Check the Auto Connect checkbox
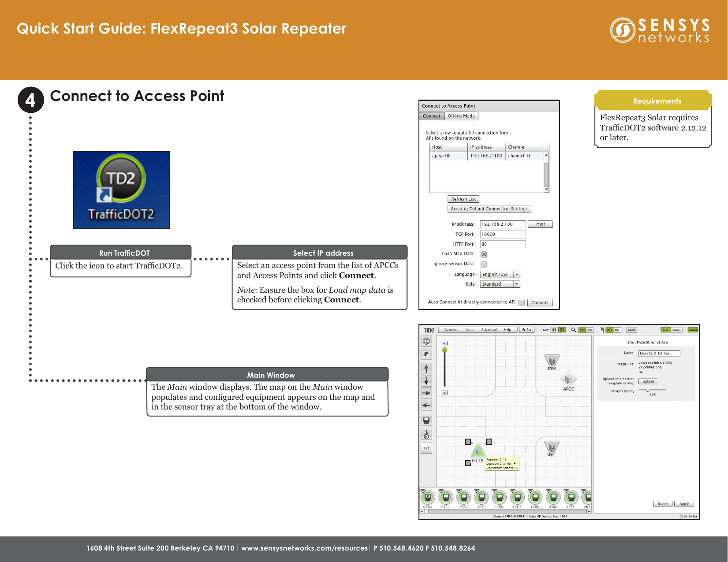This screenshot has width=728, height=562. 522,302
